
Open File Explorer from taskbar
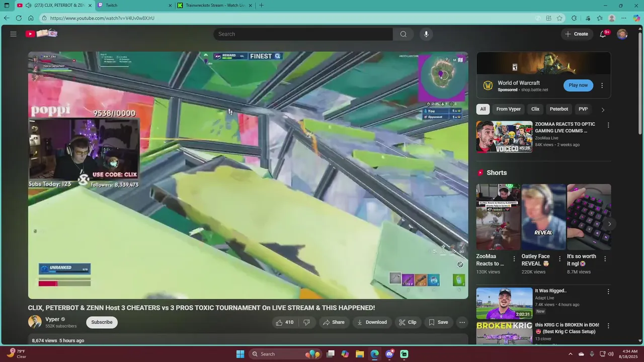coord(360,354)
